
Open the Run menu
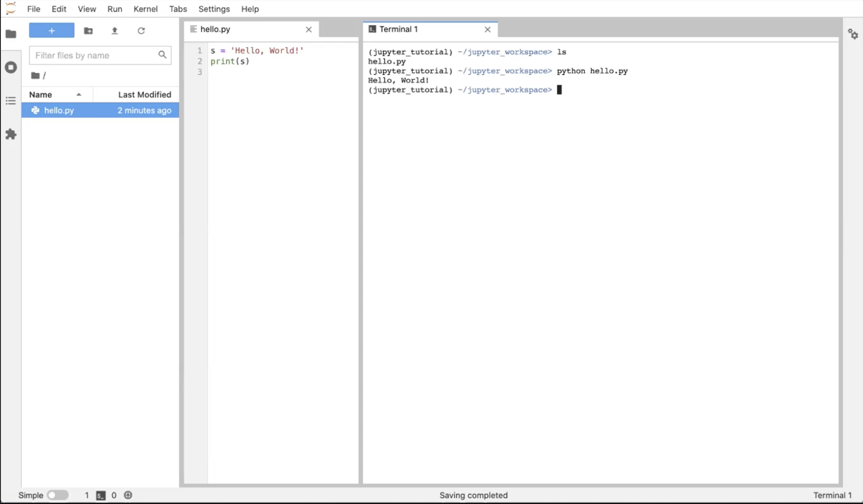pos(114,9)
